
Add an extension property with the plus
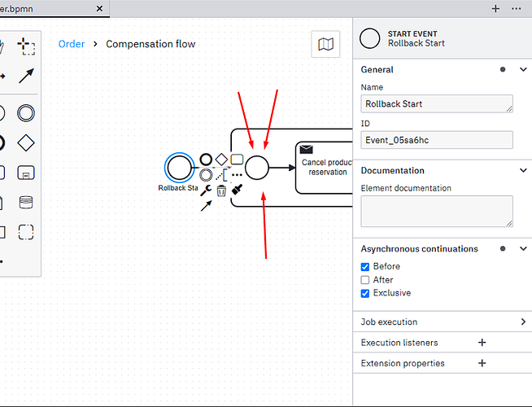click(x=482, y=363)
